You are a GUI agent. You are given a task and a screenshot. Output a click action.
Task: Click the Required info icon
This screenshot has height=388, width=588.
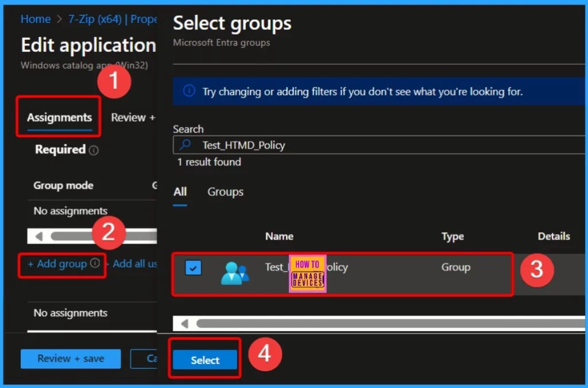click(x=94, y=151)
